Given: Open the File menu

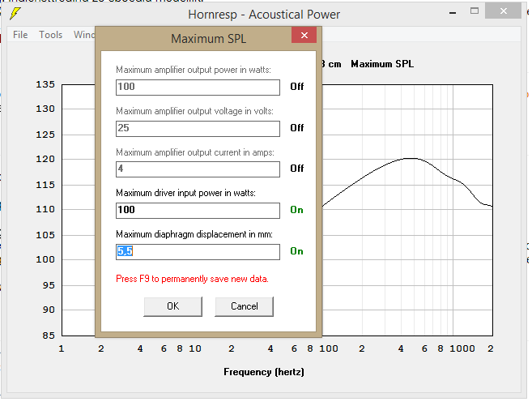Looking at the screenshot, I should point(20,35).
